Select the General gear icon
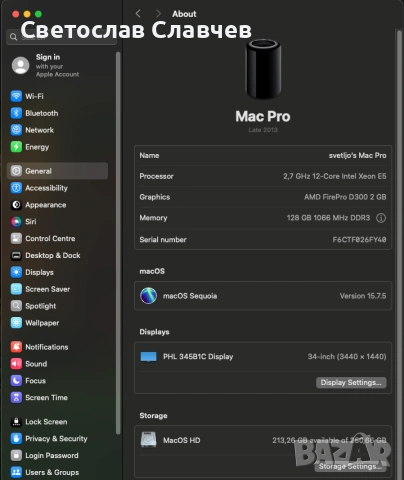 16,171
